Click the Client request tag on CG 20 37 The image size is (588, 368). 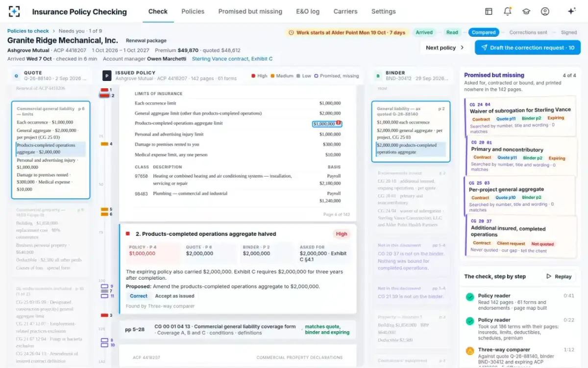click(x=511, y=243)
